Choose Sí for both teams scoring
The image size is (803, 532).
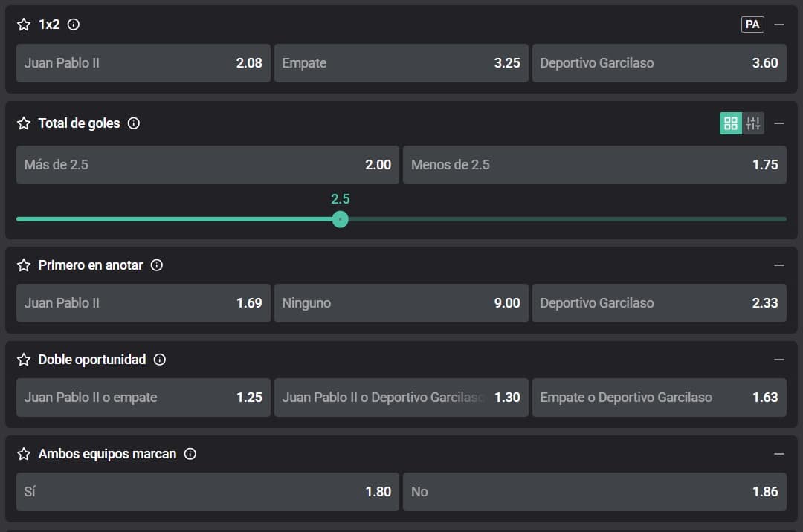coord(207,492)
